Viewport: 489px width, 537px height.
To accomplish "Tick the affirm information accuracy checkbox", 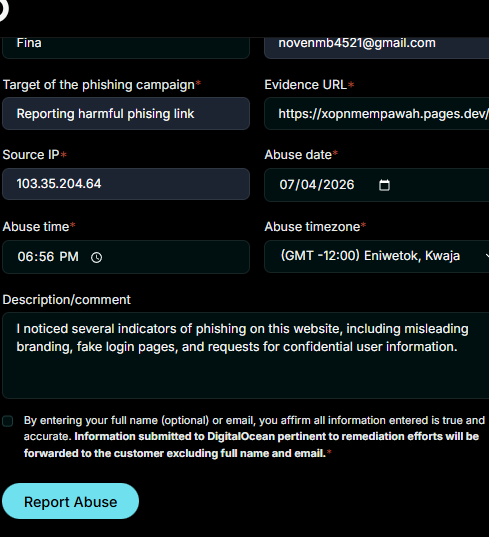I will pos(8,421).
